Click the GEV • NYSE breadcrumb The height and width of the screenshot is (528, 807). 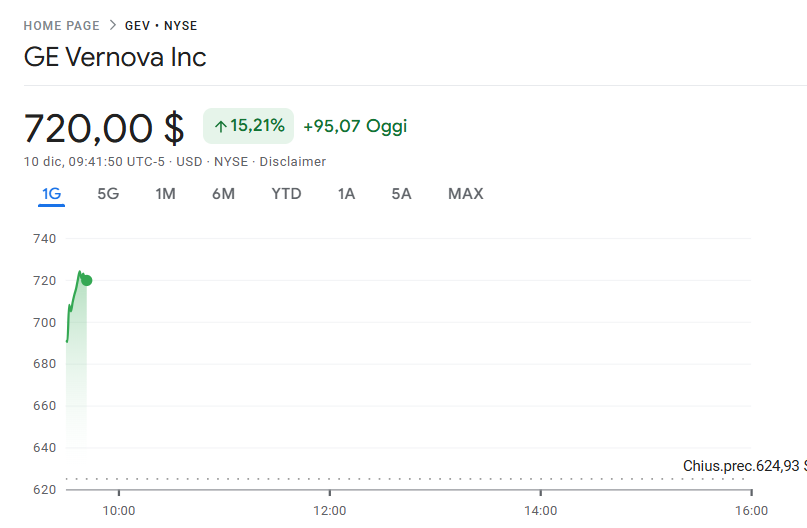pos(161,26)
